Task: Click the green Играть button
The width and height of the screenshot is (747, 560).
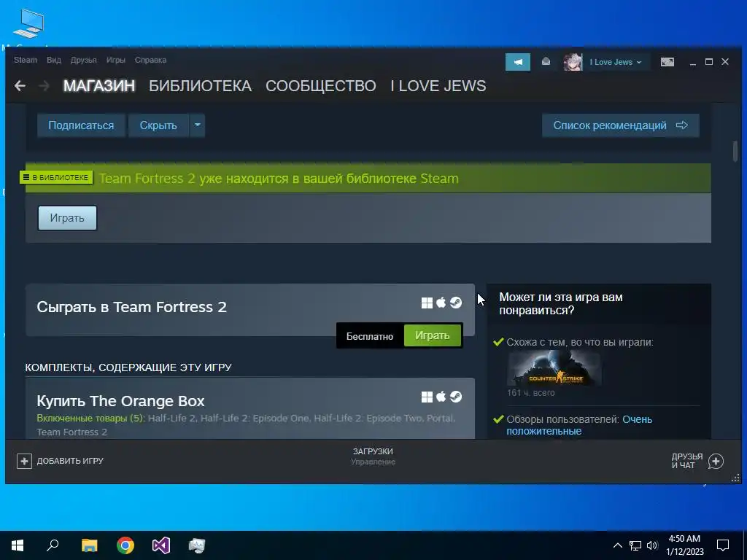Action: point(433,335)
